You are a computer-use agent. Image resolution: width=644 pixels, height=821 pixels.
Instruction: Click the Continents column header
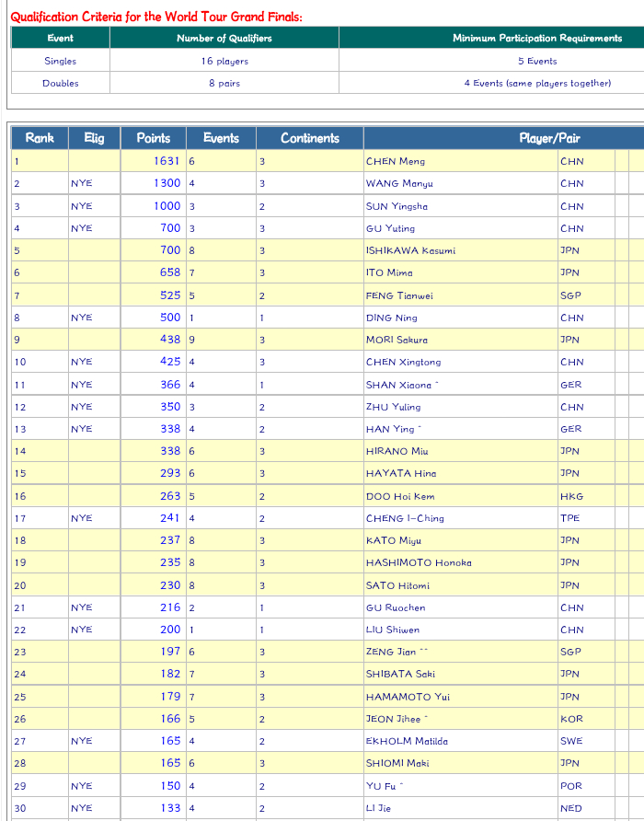(x=310, y=138)
